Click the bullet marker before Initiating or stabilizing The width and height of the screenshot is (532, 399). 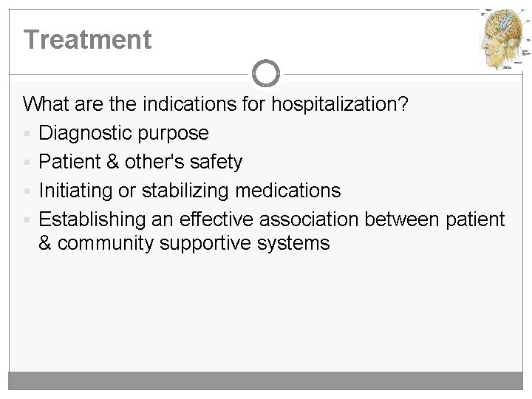27,191
